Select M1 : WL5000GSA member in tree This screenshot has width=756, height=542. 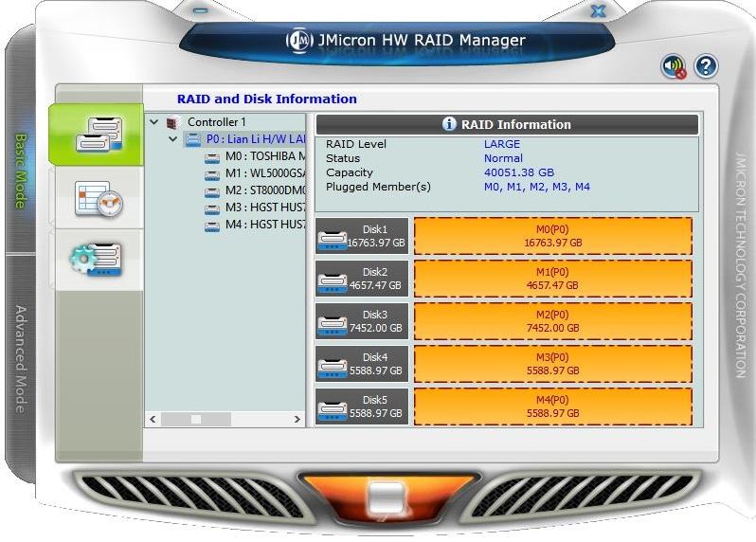(265, 173)
